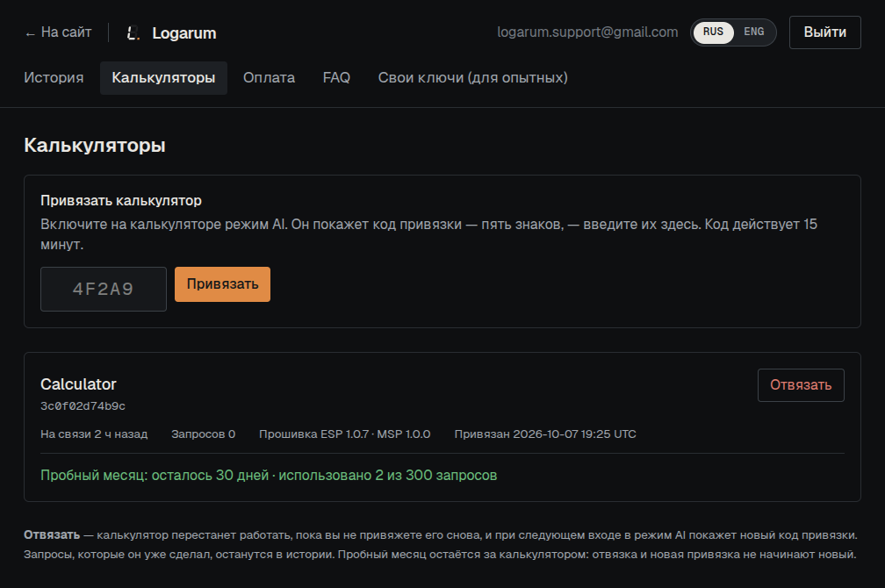Select the Калькуляторы tab
Screen dimensions: 885x588
163,78
